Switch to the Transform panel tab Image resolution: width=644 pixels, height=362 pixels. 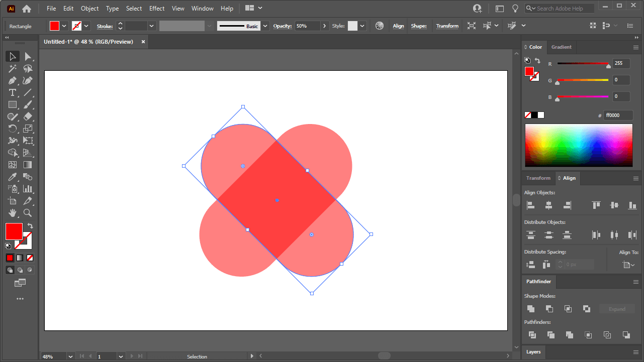click(x=538, y=178)
